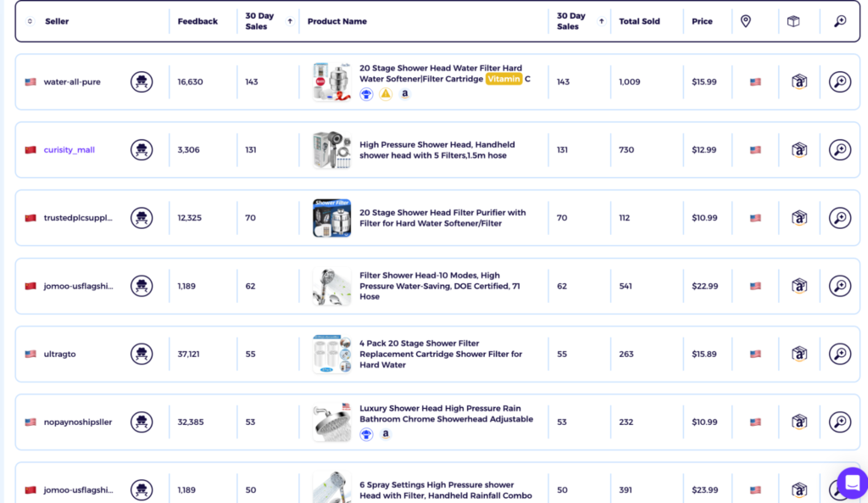
Task: Open Luxury Shower Head product thumbnail
Action: pos(331,422)
